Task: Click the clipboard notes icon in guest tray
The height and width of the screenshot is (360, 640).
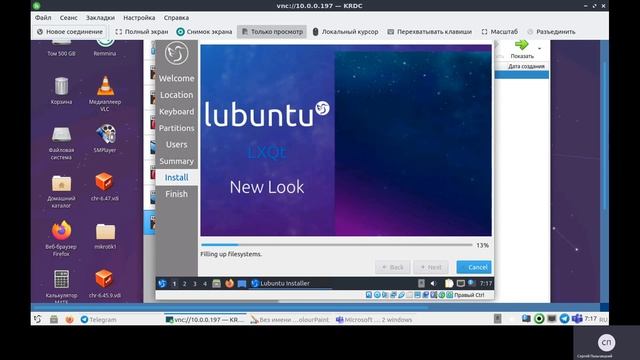Action: pyautogui.click(x=449, y=283)
